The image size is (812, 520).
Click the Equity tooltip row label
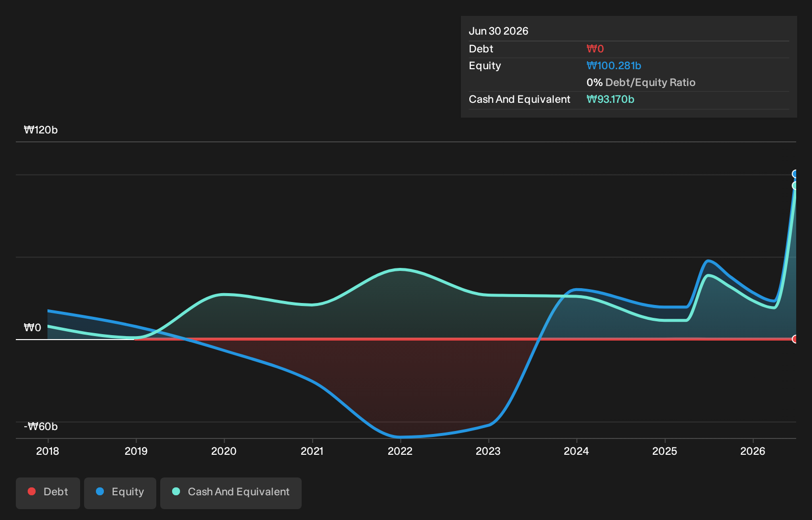coord(485,66)
